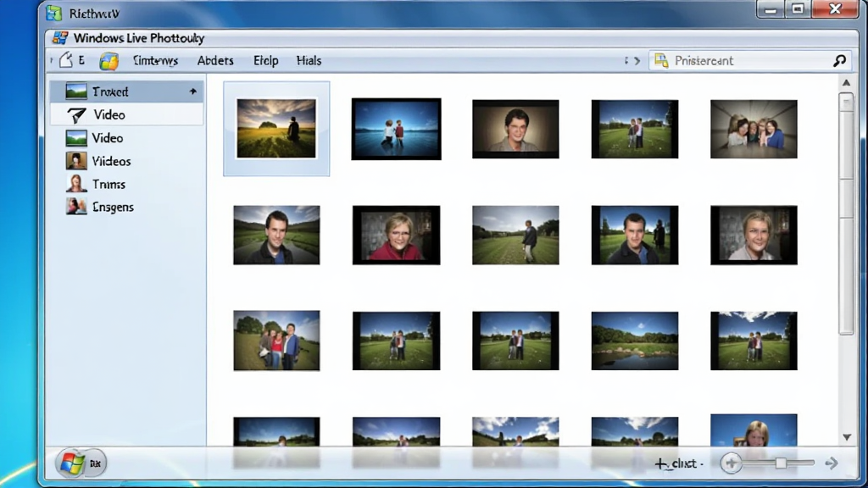This screenshot has height=488, width=868.
Task: Select the pond landscape thumbnail without people
Action: coord(634,341)
